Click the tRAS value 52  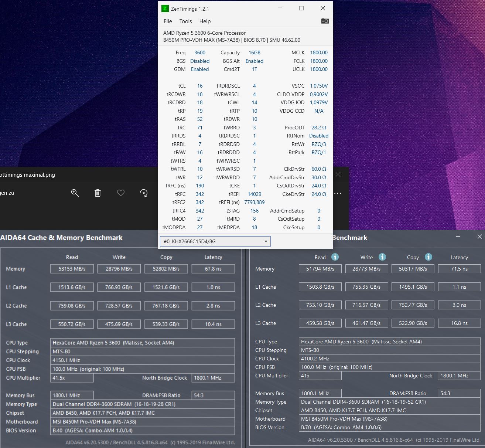tap(200, 119)
